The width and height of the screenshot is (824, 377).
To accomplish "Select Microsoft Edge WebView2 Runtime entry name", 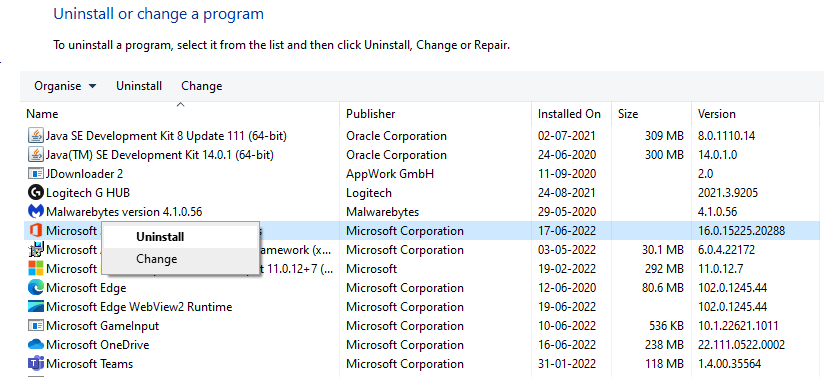I will click(139, 307).
